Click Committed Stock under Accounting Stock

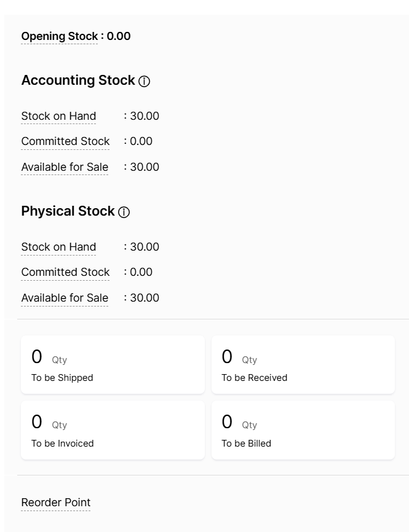click(65, 141)
